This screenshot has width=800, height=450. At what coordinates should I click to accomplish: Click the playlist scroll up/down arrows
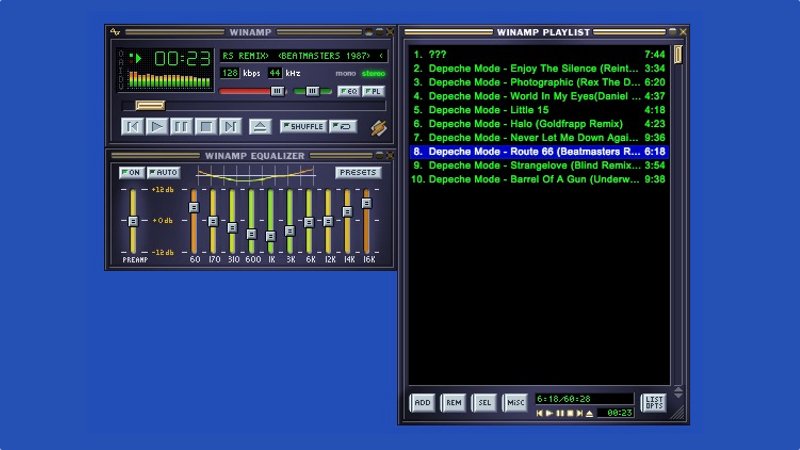(678, 392)
